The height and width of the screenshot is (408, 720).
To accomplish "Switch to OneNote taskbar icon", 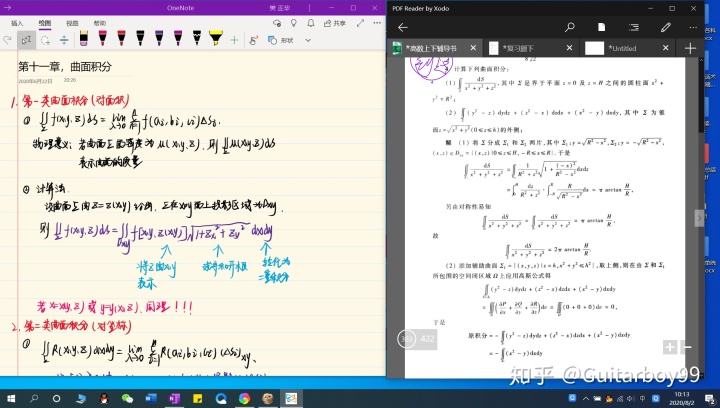I will [x=174, y=398].
